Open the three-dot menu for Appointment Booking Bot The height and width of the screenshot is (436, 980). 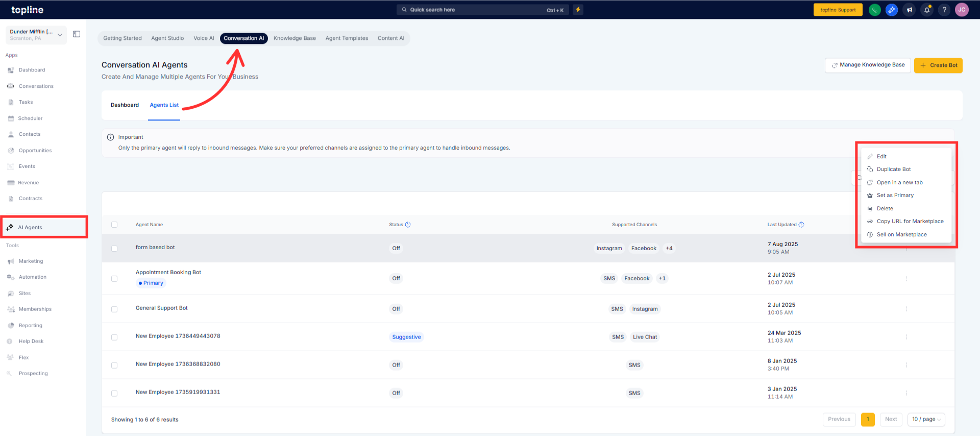[906, 279]
